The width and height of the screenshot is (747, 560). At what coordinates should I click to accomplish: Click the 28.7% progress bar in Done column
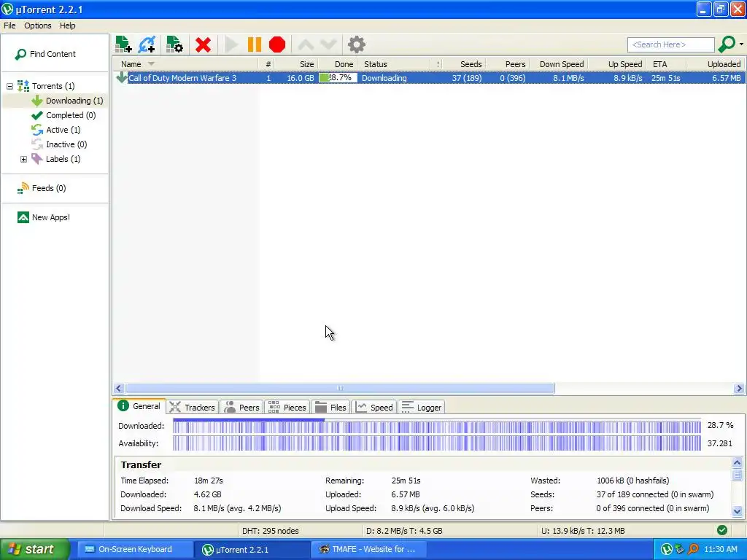tap(338, 77)
